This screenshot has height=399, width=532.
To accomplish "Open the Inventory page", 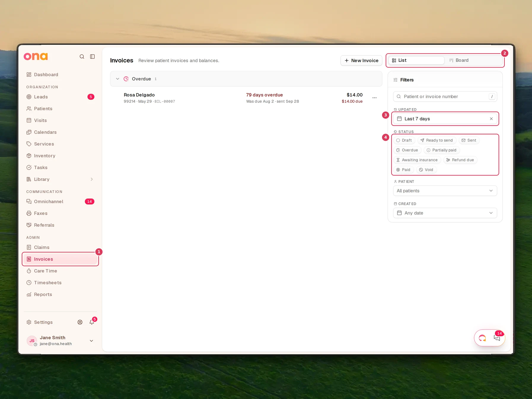I will pos(60,156).
